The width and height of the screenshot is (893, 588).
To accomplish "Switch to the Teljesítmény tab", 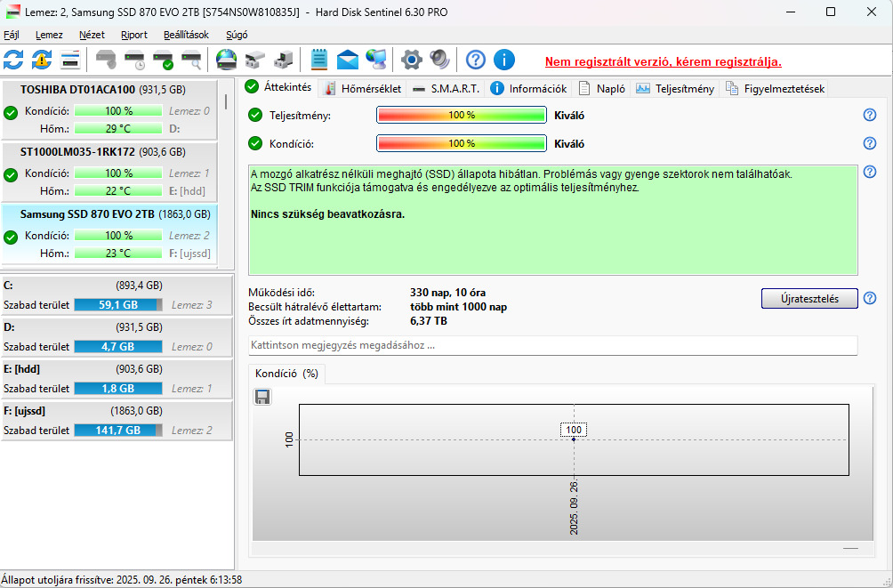I will [x=675, y=88].
